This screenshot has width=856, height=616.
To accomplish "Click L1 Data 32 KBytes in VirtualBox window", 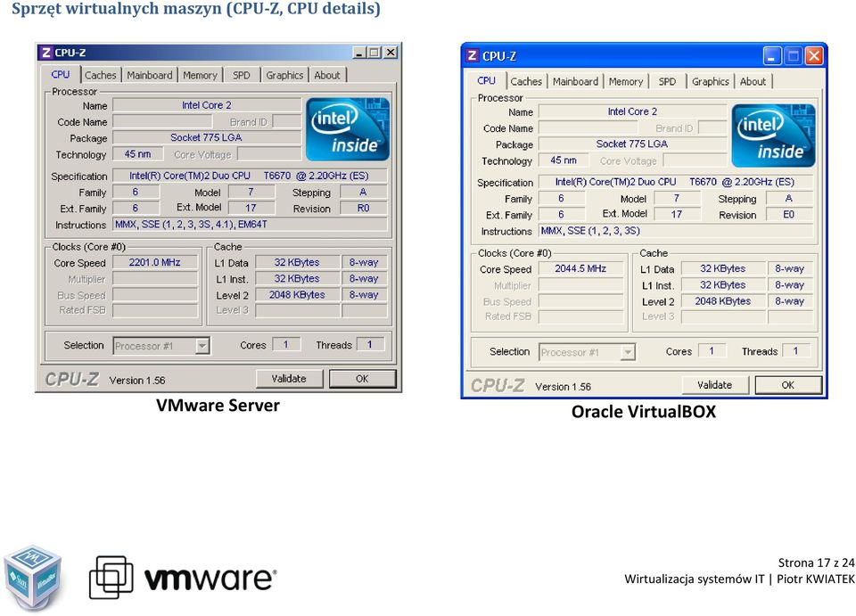I will tap(723, 268).
